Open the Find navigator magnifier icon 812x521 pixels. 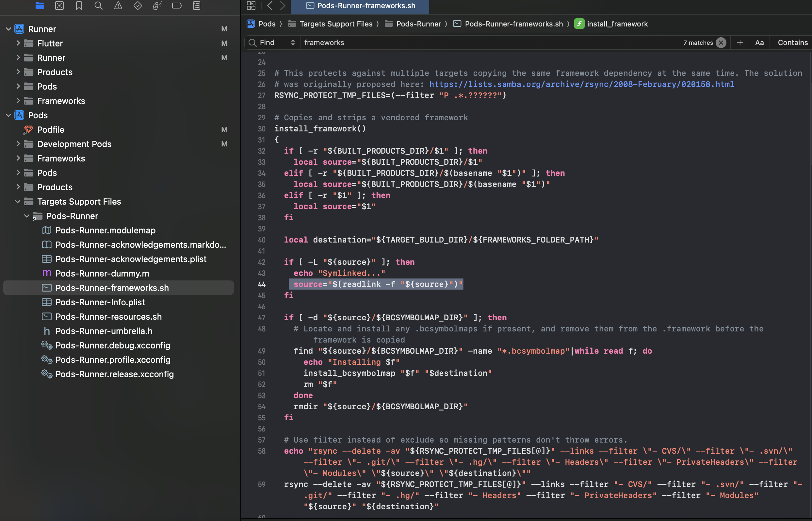[x=98, y=6]
